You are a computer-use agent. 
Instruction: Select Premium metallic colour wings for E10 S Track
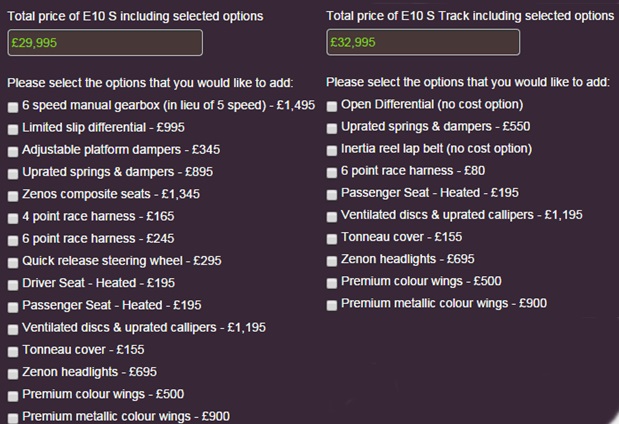(x=331, y=304)
